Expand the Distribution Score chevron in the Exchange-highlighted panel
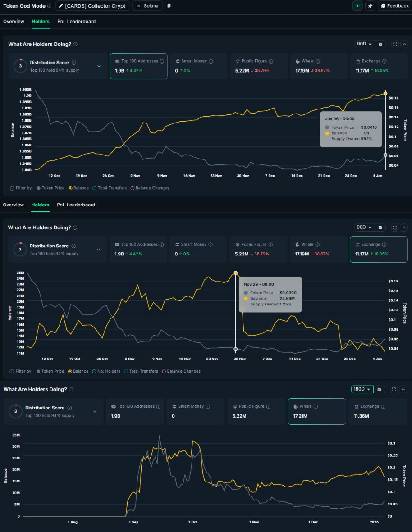This screenshot has height=532, width=412. click(98, 250)
